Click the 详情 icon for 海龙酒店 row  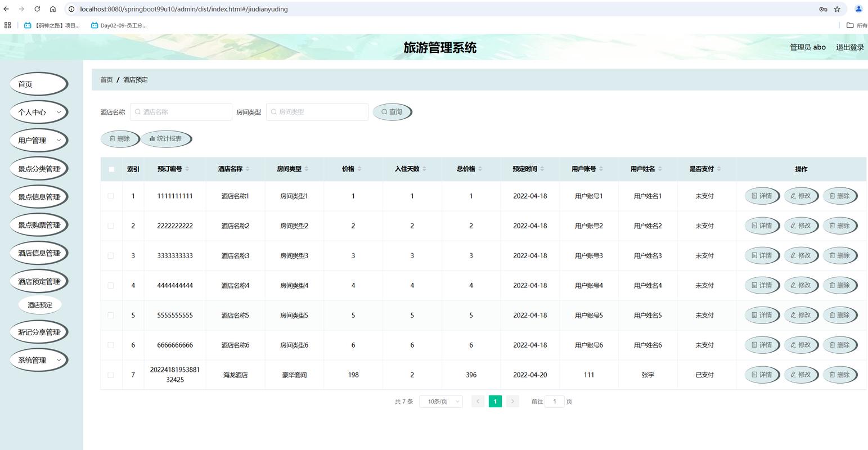(x=755, y=375)
